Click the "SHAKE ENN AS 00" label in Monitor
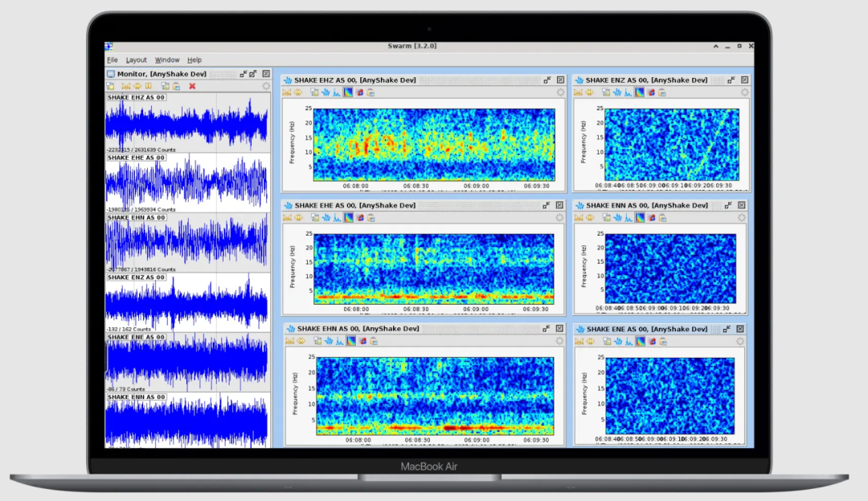The image size is (868, 501). (136, 397)
